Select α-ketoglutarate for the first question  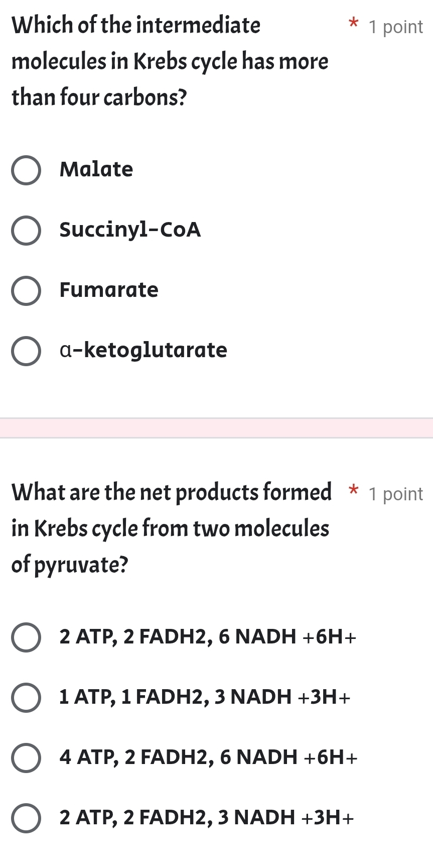27,351
